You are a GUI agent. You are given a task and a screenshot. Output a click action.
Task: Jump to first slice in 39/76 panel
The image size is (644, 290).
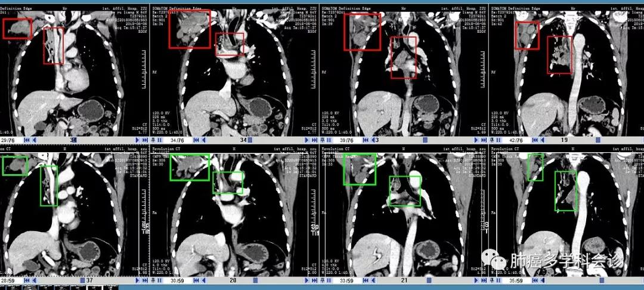(366, 140)
